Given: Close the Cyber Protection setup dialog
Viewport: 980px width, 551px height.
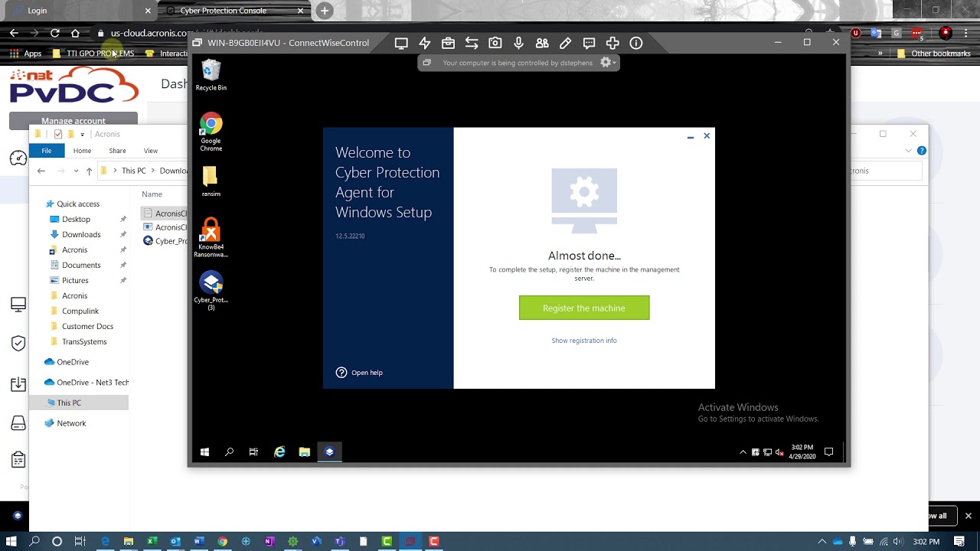Looking at the screenshot, I should (x=707, y=135).
